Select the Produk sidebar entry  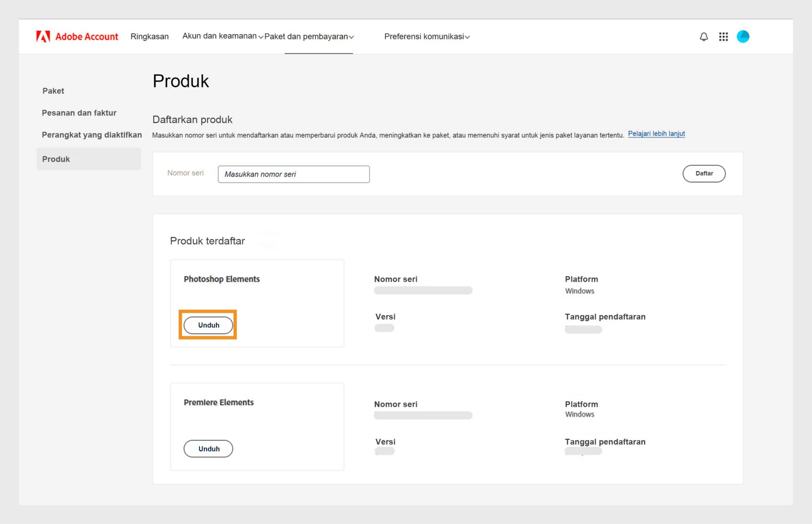click(56, 159)
